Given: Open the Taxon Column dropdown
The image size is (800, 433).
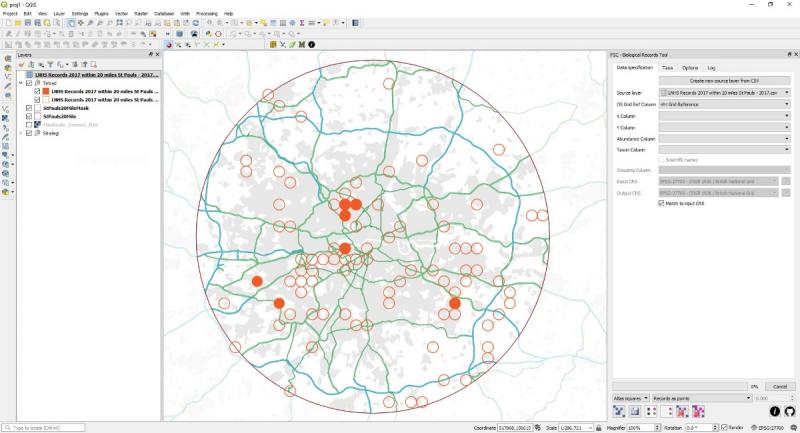Looking at the screenshot, I should (x=725, y=150).
